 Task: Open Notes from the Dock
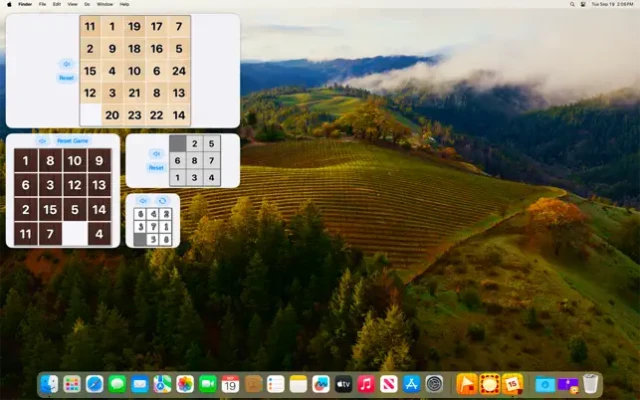298,384
